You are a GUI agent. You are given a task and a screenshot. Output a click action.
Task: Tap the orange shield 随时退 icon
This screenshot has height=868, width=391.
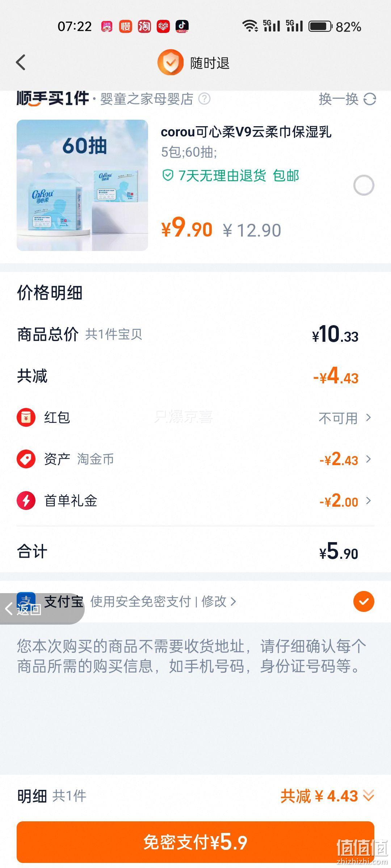coord(170,63)
